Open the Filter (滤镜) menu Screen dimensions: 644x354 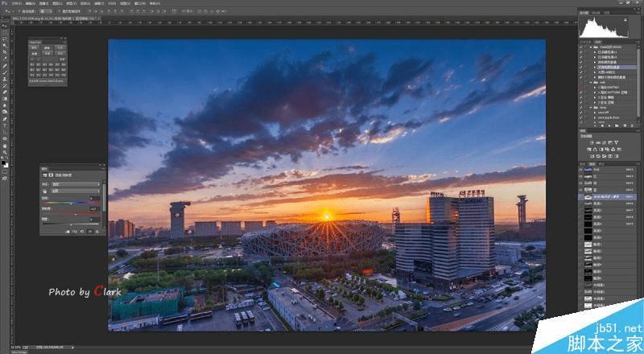[x=99, y=3]
